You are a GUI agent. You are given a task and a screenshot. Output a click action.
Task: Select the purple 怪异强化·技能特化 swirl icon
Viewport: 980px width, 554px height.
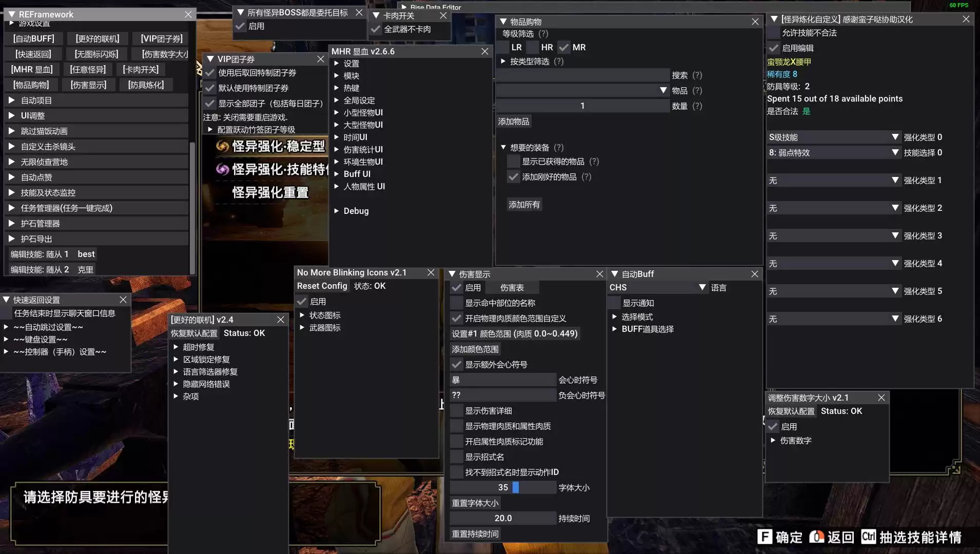(x=222, y=169)
